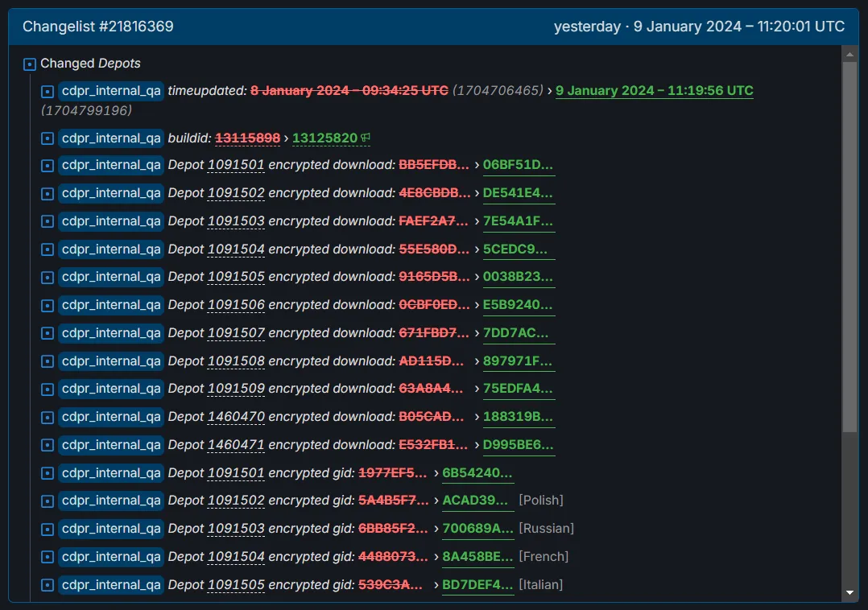The height and width of the screenshot is (610, 868).
Task: Click new timestamp 9 January 2024 – 11:19:56 UTC
Action: click(x=655, y=91)
